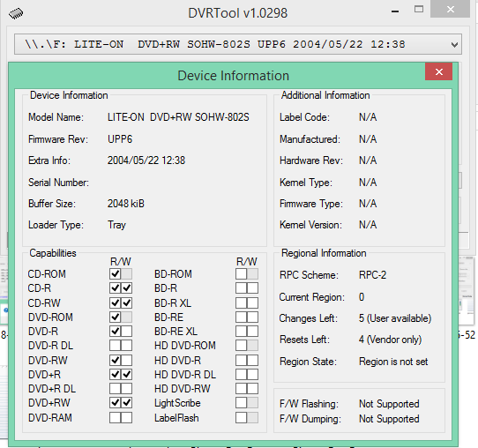Toggle CD-R read checkbox
Viewport: 478px width, 448px height.
(116, 288)
